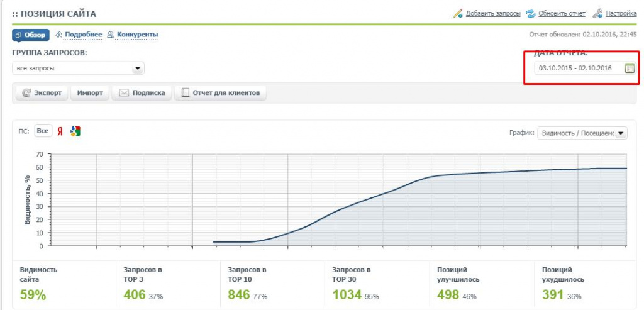Click the Обновить отчет link
The width and height of the screenshot is (644, 310).
(562, 14)
